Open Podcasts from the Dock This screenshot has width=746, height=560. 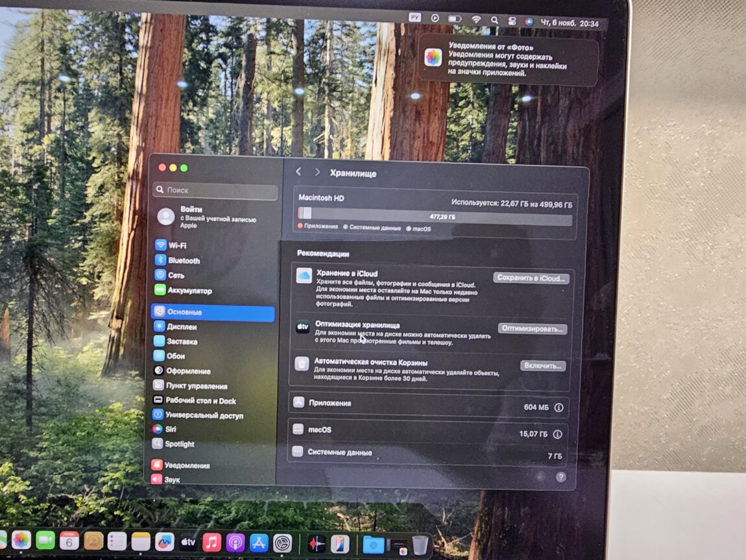[x=235, y=542]
